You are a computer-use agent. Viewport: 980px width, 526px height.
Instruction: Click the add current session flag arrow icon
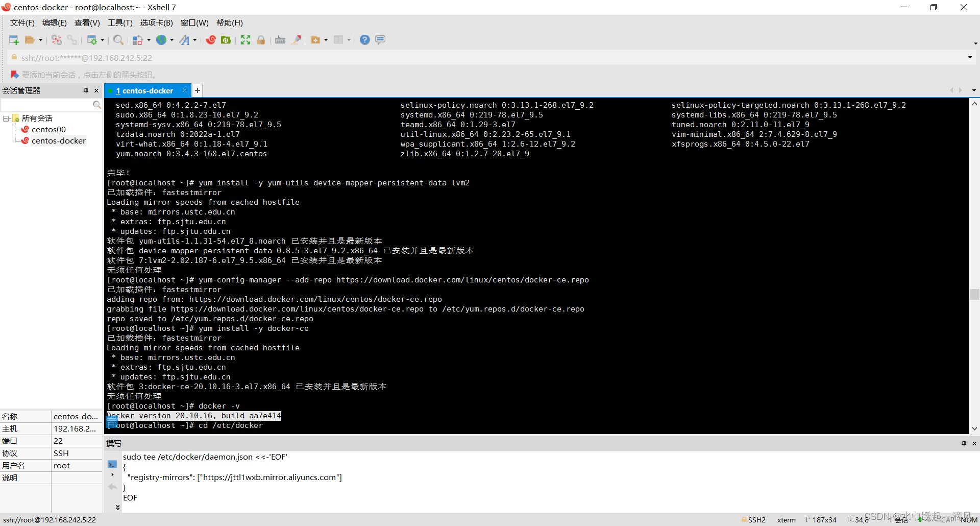click(15, 75)
